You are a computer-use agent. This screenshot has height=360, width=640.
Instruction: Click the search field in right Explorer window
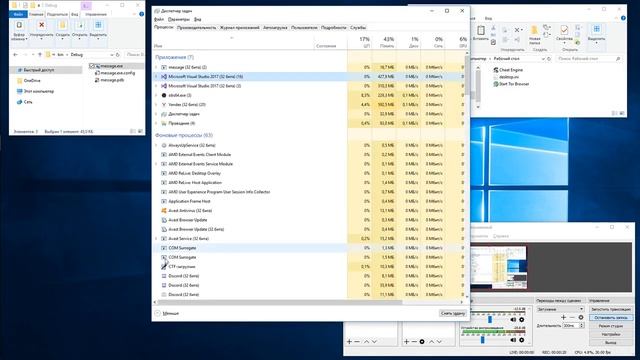(x=589, y=59)
